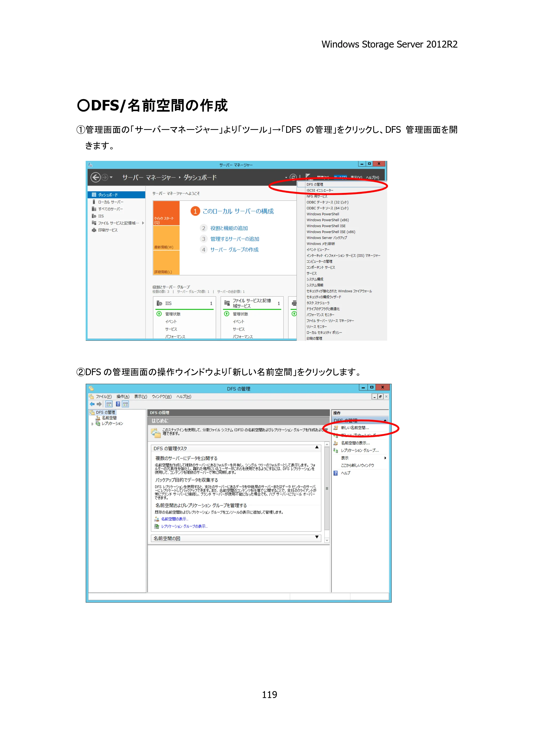Click show/hide console tree toolbar icon
Image resolution: width=534 pixels, height=756 pixels.
point(109,404)
